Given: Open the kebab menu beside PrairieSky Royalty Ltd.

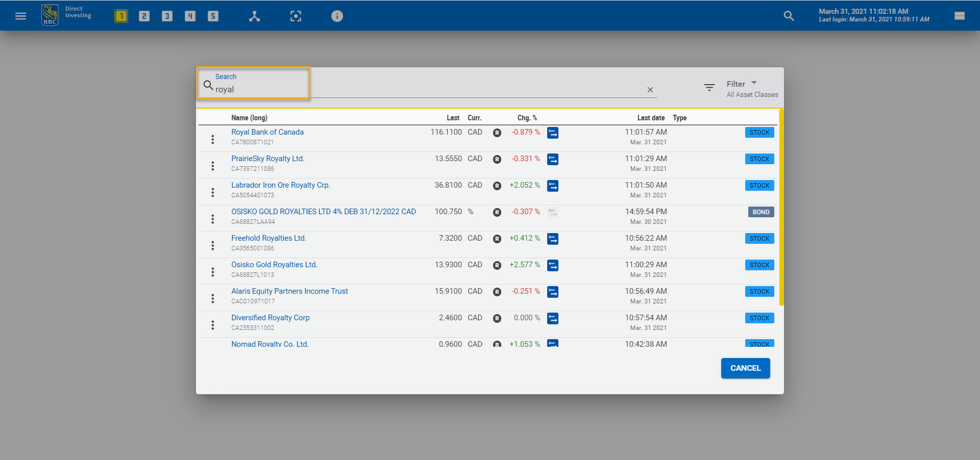Looking at the screenshot, I should click(x=213, y=166).
